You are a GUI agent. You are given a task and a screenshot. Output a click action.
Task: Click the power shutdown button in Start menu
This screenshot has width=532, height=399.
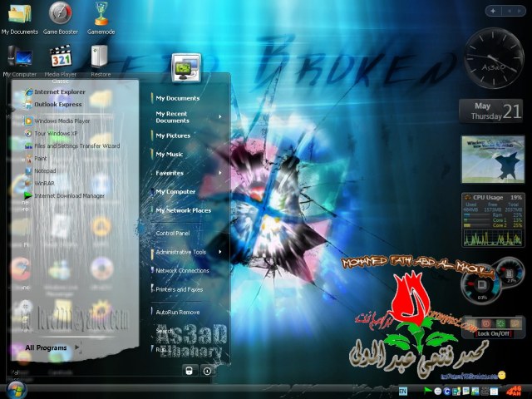(x=207, y=372)
